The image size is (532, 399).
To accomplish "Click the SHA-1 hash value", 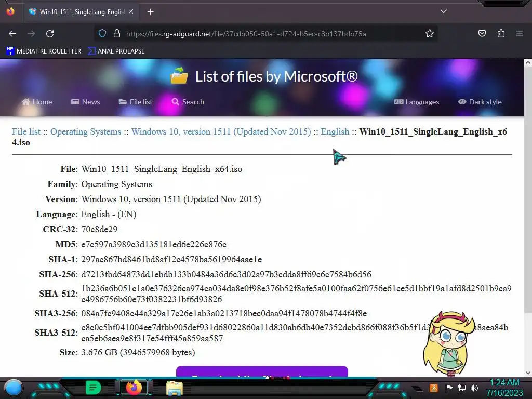I will coord(171,260).
